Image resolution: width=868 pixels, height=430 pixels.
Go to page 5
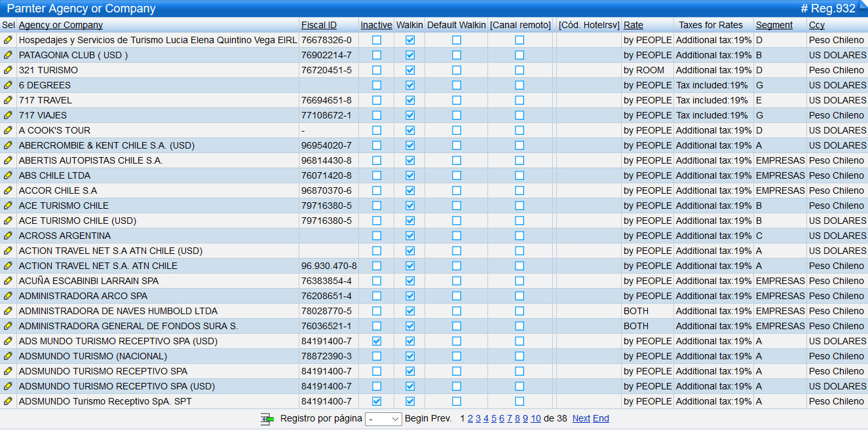(x=494, y=419)
